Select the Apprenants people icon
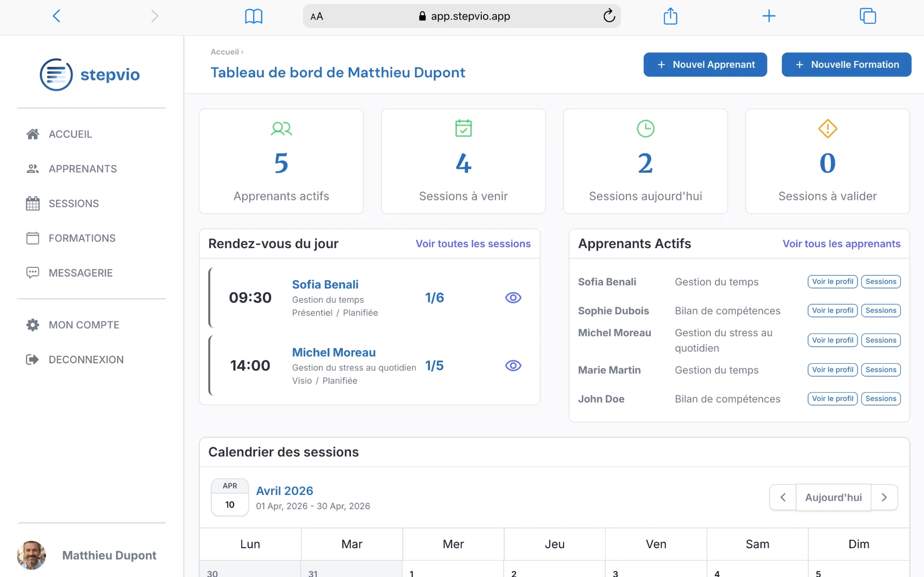The height and width of the screenshot is (577, 924). (x=33, y=169)
